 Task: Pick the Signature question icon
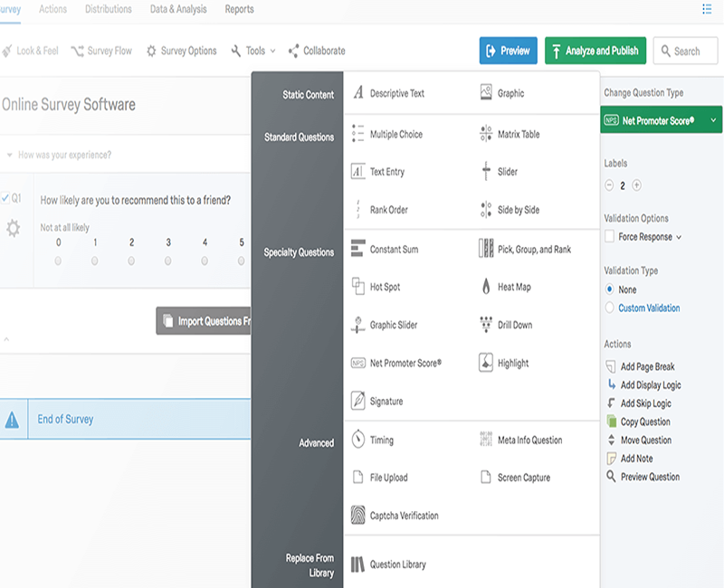(x=357, y=401)
